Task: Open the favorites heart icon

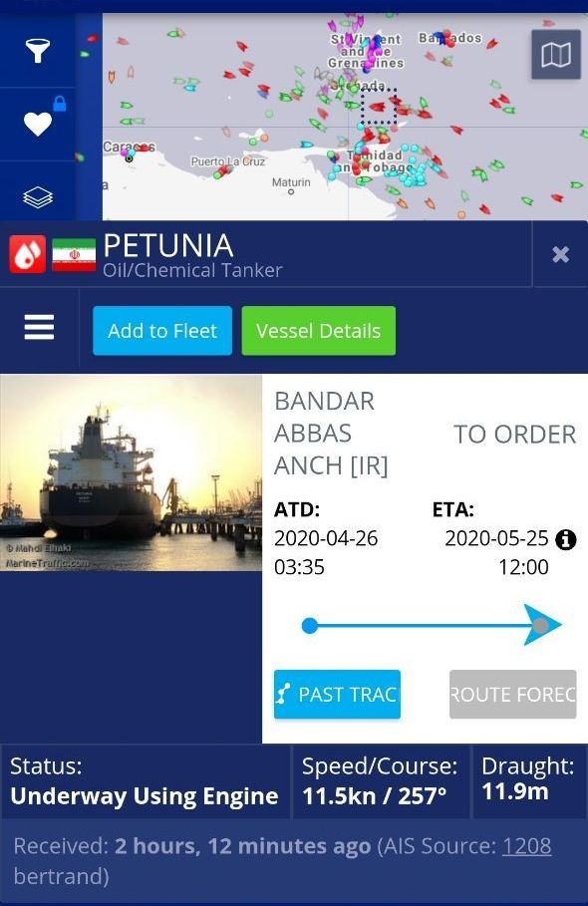Action: (x=38, y=124)
